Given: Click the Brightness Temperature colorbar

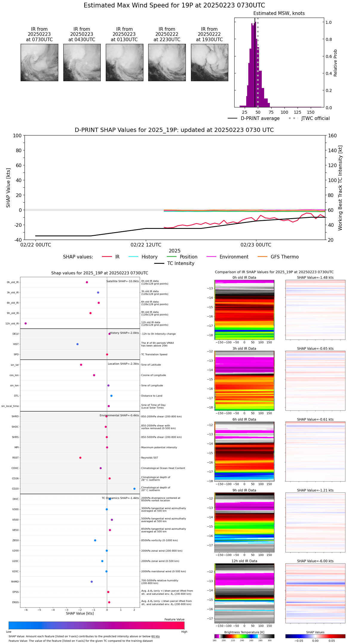Looking at the screenshot, I should click(244, 636).
